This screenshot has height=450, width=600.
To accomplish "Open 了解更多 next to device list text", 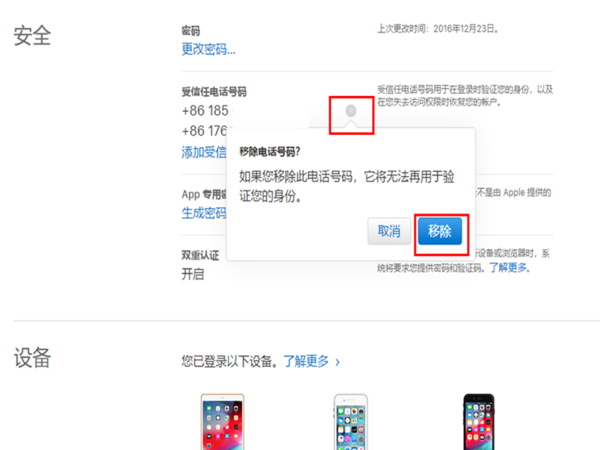I will coord(306,361).
